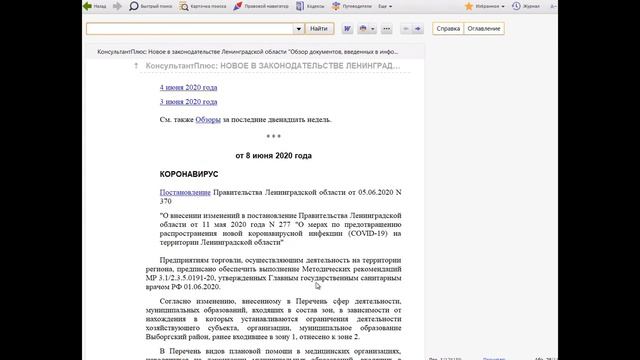Open Путеводители guides
640x360 pixels.
pyautogui.click(x=351, y=6)
